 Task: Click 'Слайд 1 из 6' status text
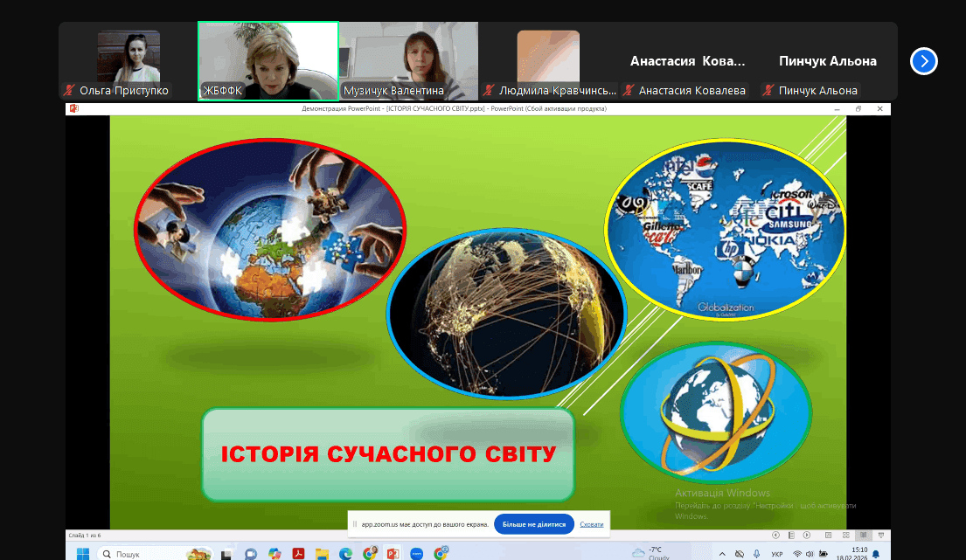point(85,536)
